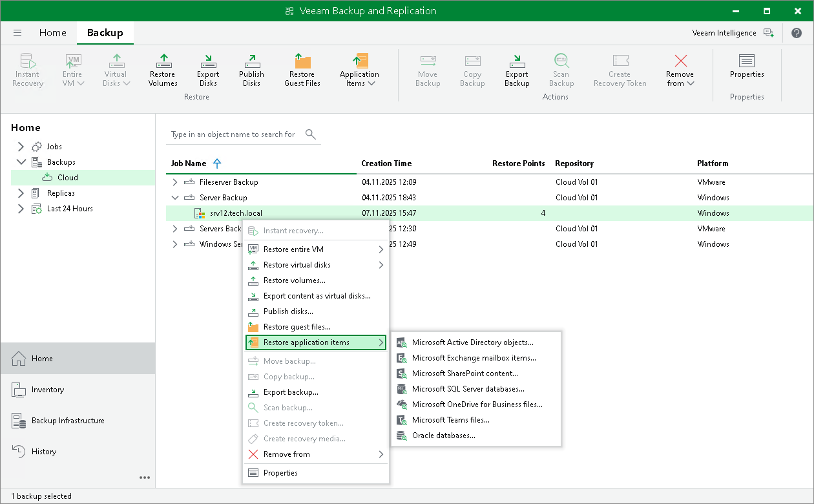Expand the Fileserver Backup row
The image size is (814, 504).
click(175, 182)
